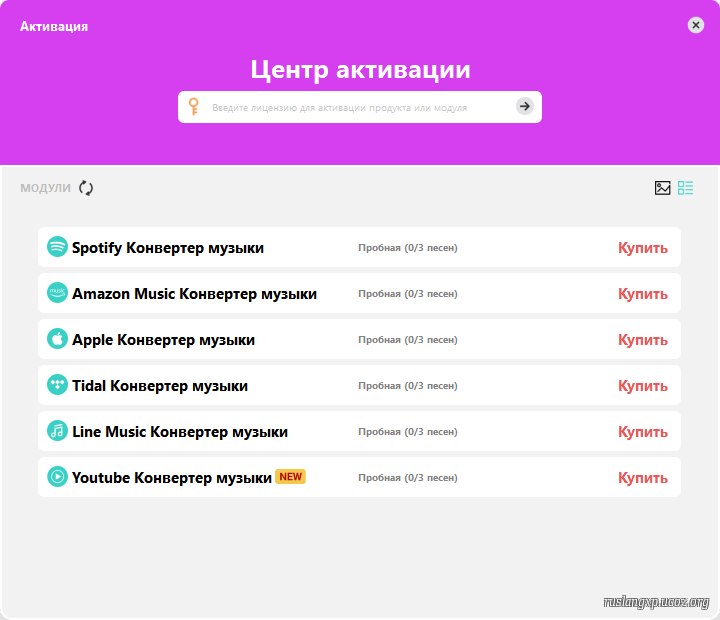The width and height of the screenshot is (720, 620).
Task: Select Youtube Конвертер музыки title
Action: pyautogui.click(x=172, y=478)
